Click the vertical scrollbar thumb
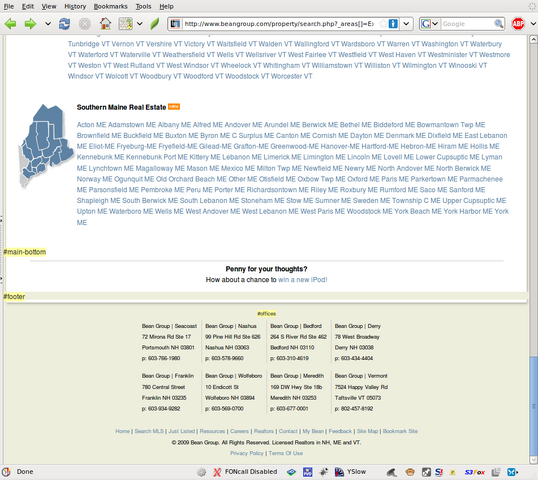Image resolution: width=538 pixels, height=480 pixels. coord(534,406)
